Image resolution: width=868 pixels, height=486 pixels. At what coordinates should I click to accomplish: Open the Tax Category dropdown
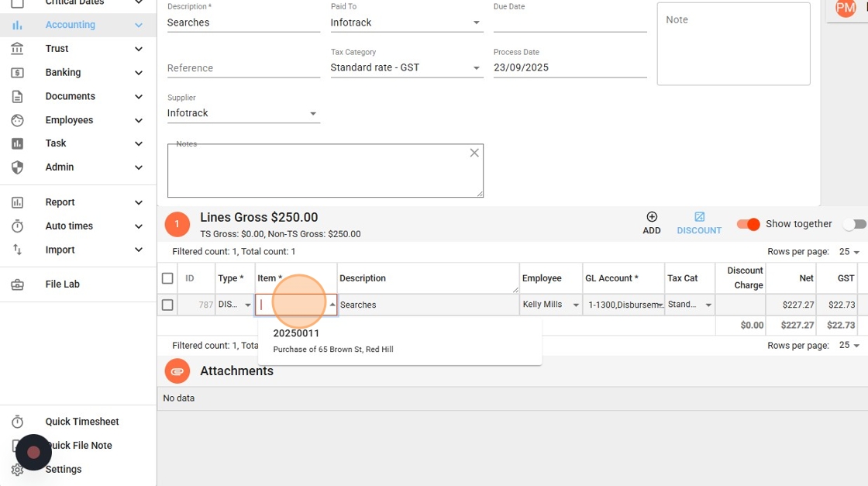point(407,67)
